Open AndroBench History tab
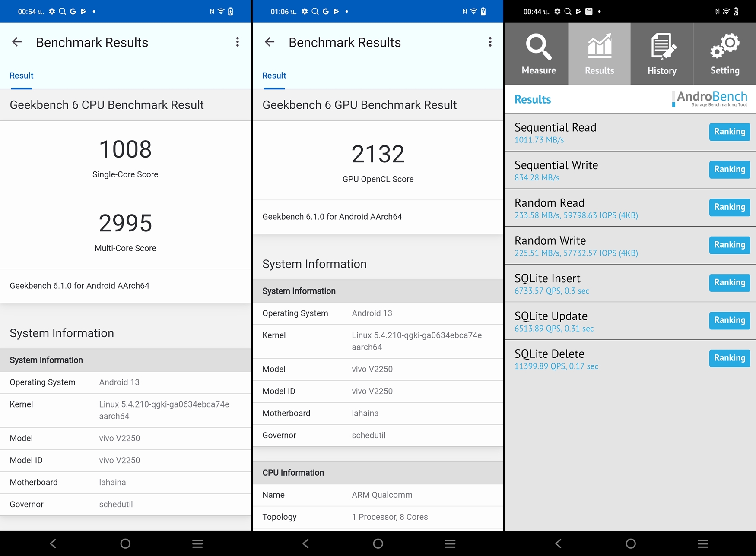The image size is (756, 556). point(662,54)
